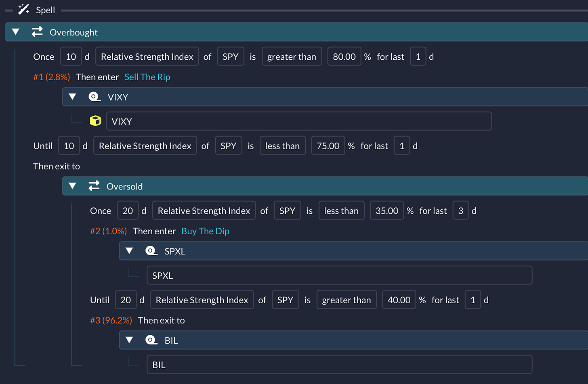The height and width of the screenshot is (384, 588).
Task: Open the greater than comparator beside 40.00
Action: [x=346, y=300]
